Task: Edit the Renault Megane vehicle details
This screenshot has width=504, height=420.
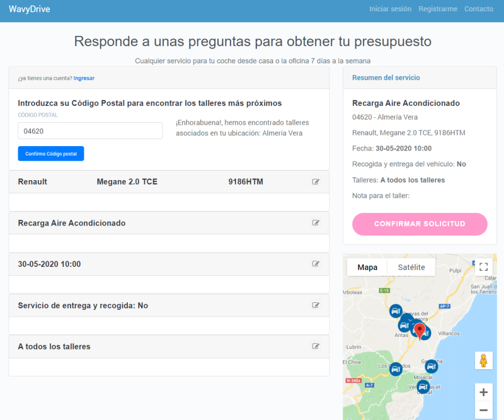Action: [316, 181]
